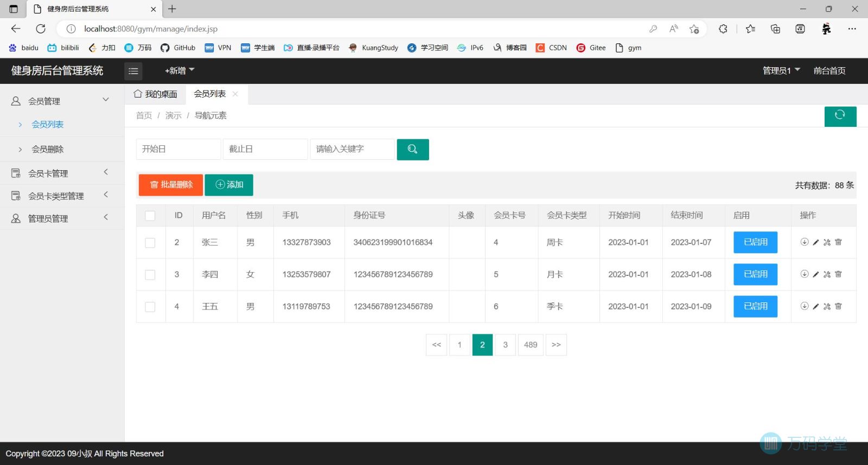Image resolution: width=868 pixels, height=465 pixels.
Task: Collapse the 会员管理 sidebar section
Action: [x=62, y=101]
